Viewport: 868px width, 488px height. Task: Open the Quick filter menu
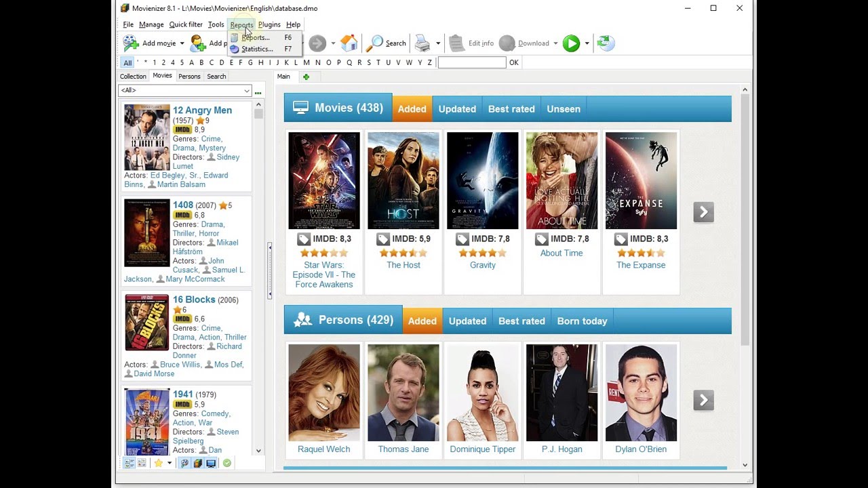[x=186, y=24]
